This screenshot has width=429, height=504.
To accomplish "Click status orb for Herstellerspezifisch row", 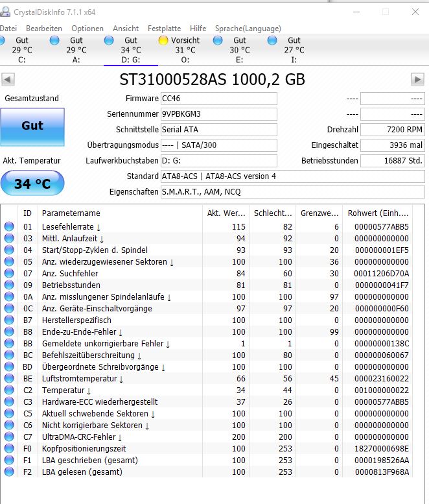I will point(9,320).
